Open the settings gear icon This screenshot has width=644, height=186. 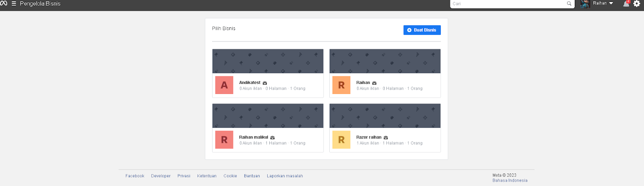[637, 4]
